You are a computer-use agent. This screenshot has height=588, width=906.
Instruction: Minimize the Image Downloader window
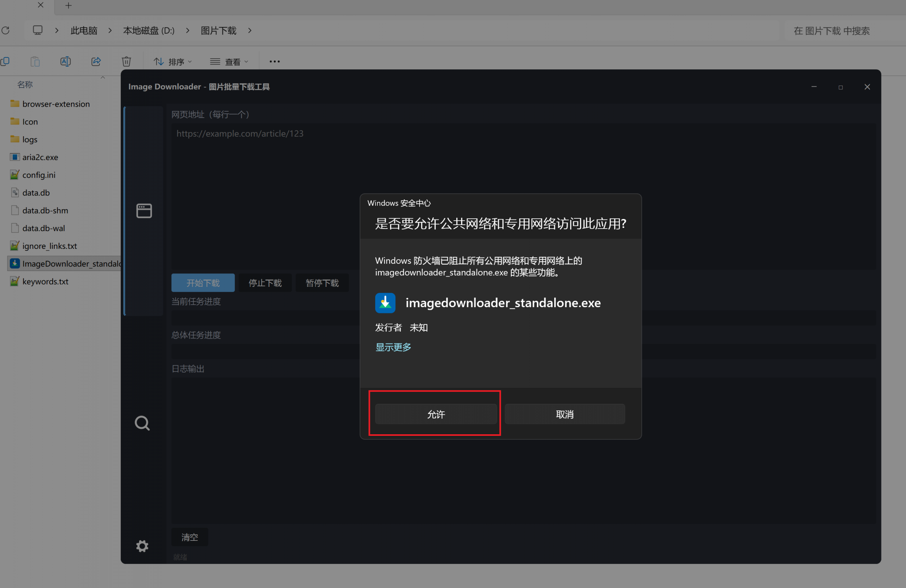point(814,87)
